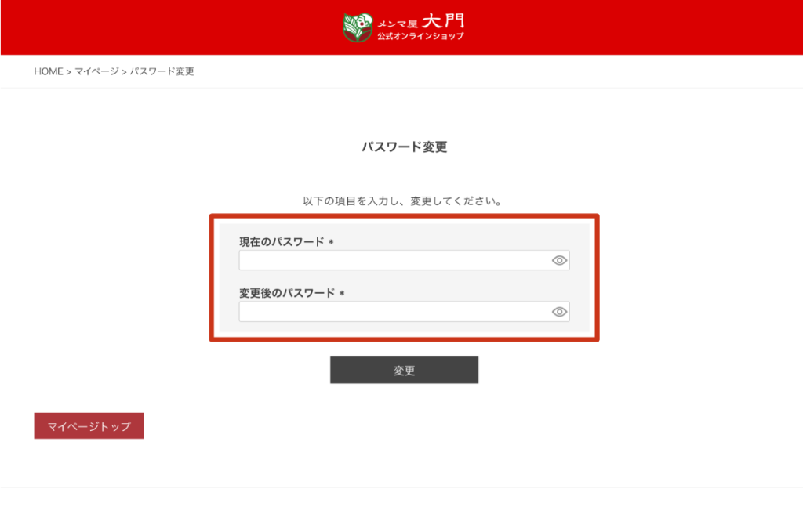Image resolution: width=803 pixels, height=532 pixels.
Task: Open マイページ from the breadcrumb trail
Action: coord(96,71)
